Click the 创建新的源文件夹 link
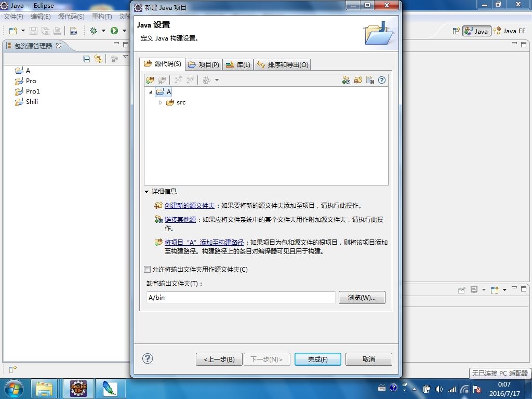The height and width of the screenshot is (399, 532). coord(189,206)
